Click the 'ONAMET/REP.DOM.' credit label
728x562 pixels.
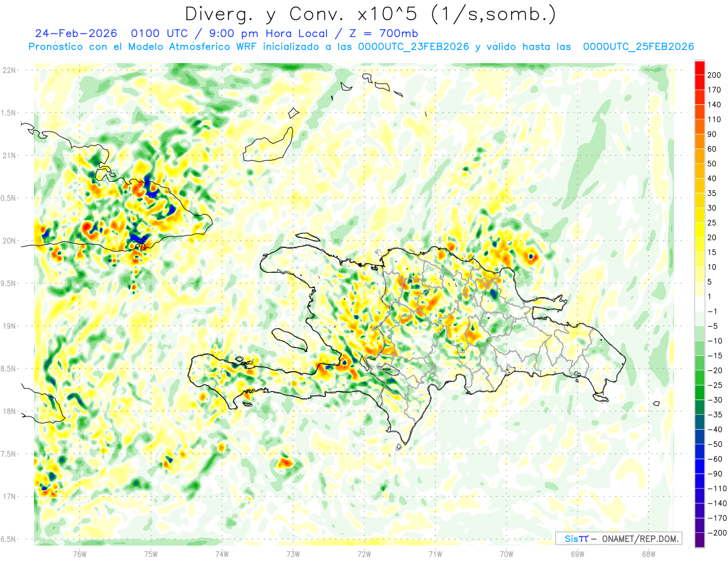pyautogui.click(x=639, y=538)
